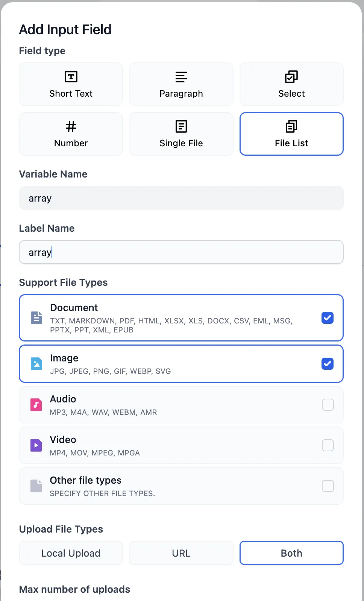Select the Number hash icon
The image size is (364, 601).
(71, 126)
